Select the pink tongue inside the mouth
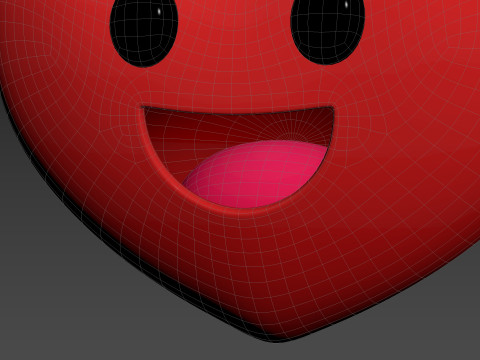The height and width of the screenshot is (360, 480). coord(255,174)
